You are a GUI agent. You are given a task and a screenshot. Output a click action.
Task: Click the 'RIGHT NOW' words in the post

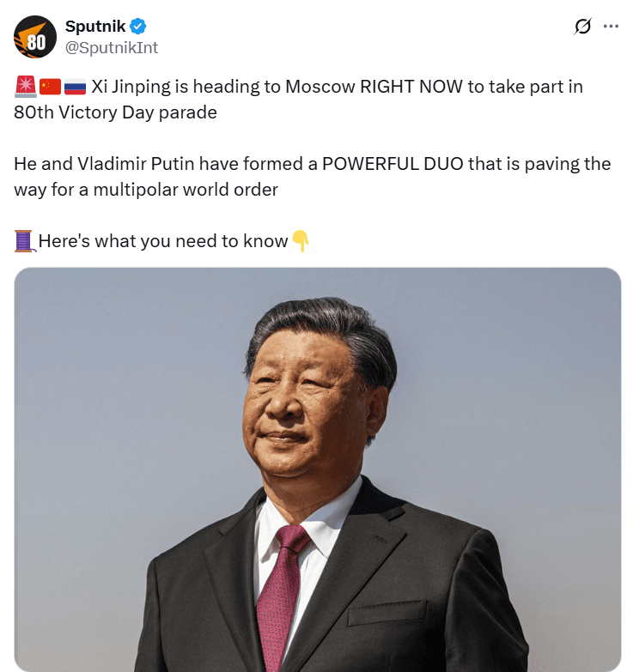411,87
